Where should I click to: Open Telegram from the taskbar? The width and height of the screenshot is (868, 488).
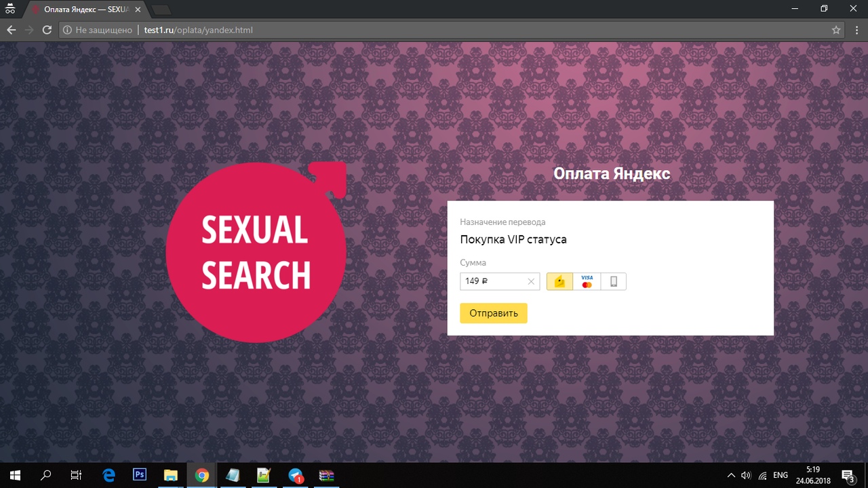click(295, 475)
